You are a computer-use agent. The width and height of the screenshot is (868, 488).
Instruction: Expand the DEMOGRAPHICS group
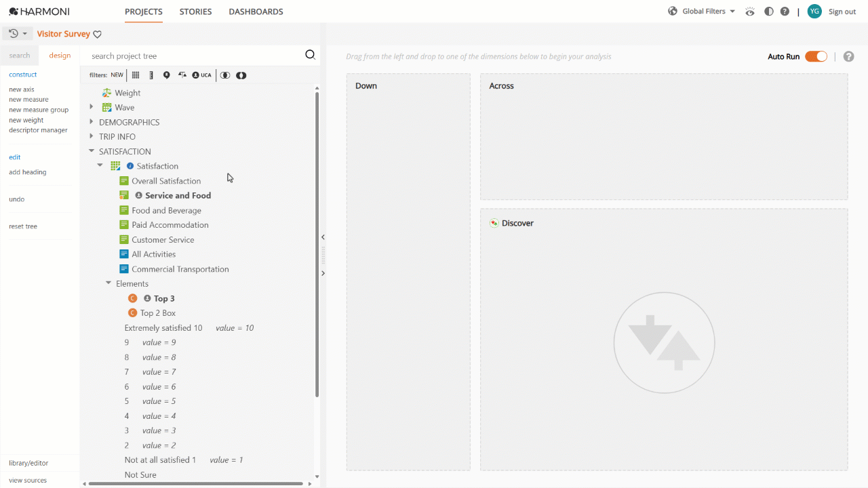pos(92,122)
